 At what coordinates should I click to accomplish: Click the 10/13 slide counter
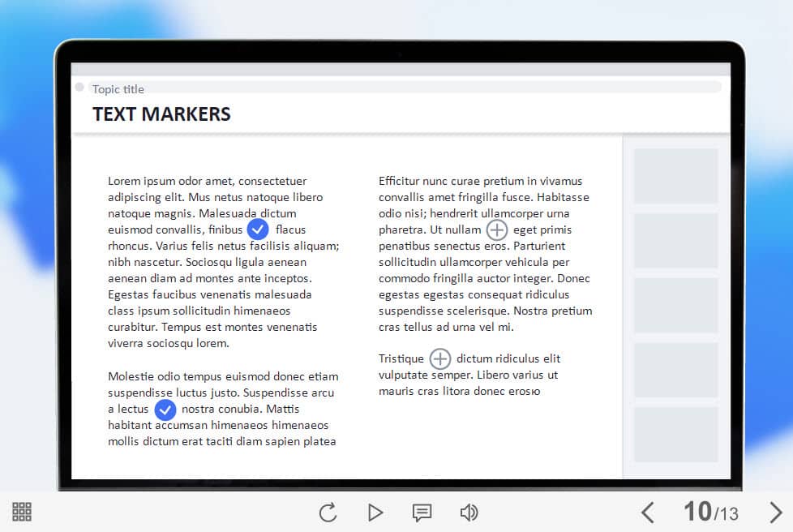point(710,512)
